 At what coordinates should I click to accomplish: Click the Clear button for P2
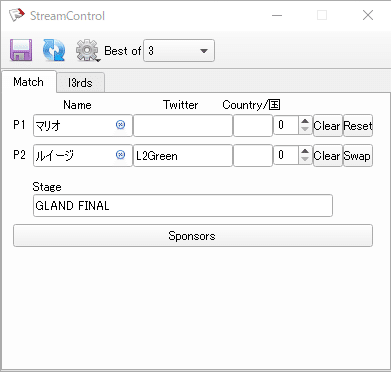click(x=328, y=156)
